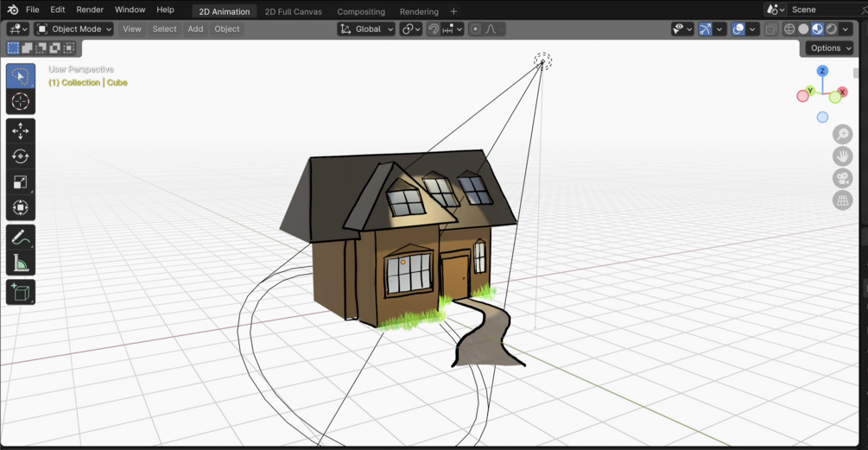Click the Scene name field
Screen dimensions: 868x450
coord(825,10)
